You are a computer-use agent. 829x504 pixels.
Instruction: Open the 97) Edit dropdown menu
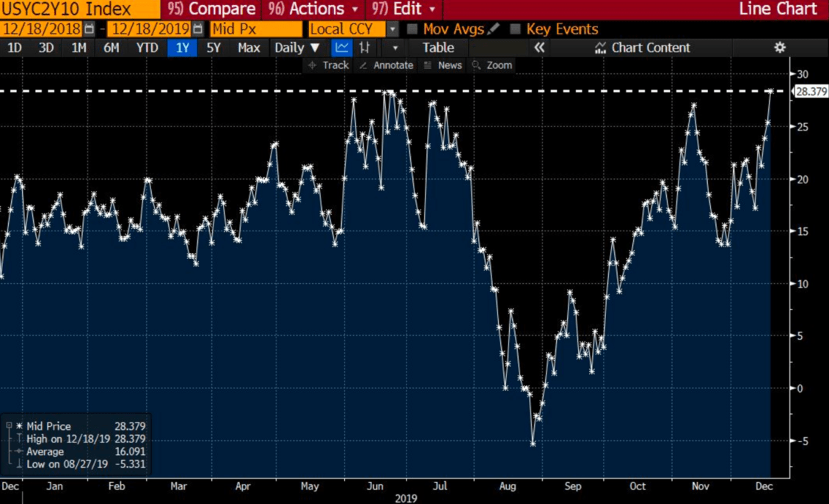[404, 9]
